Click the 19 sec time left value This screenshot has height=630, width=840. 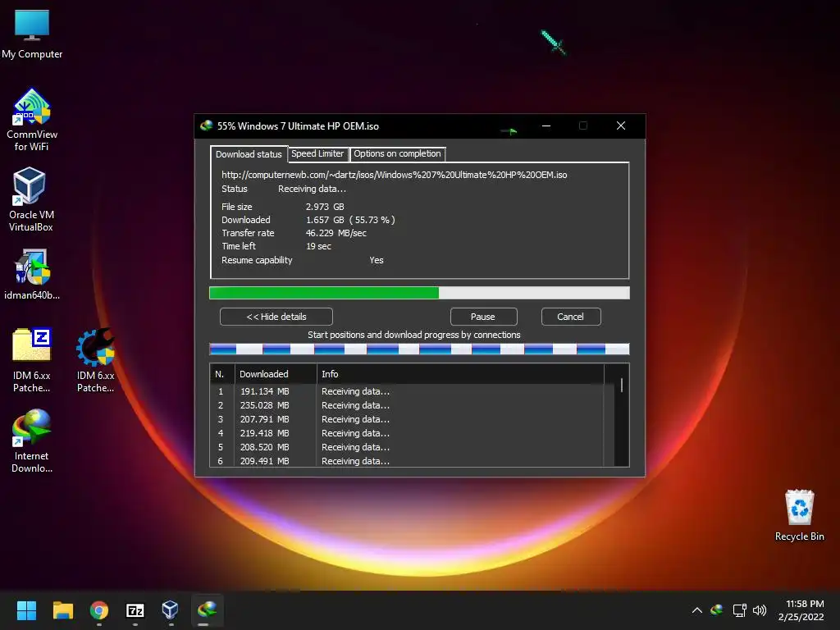click(319, 246)
